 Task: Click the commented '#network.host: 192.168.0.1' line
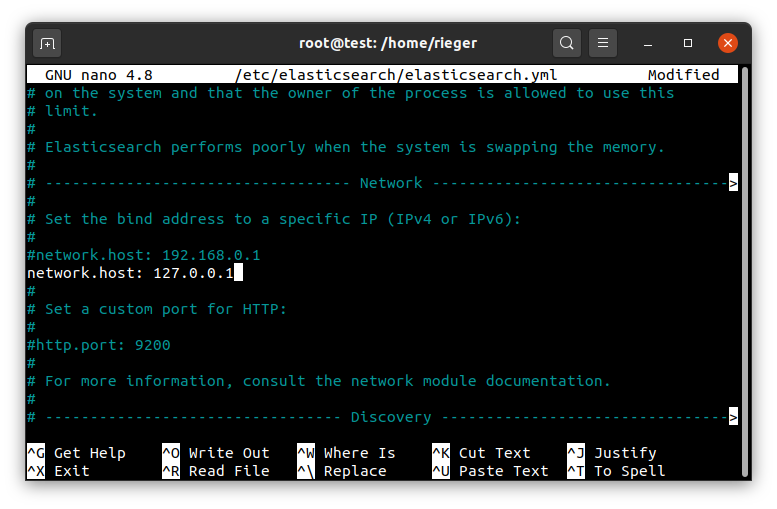coord(144,255)
